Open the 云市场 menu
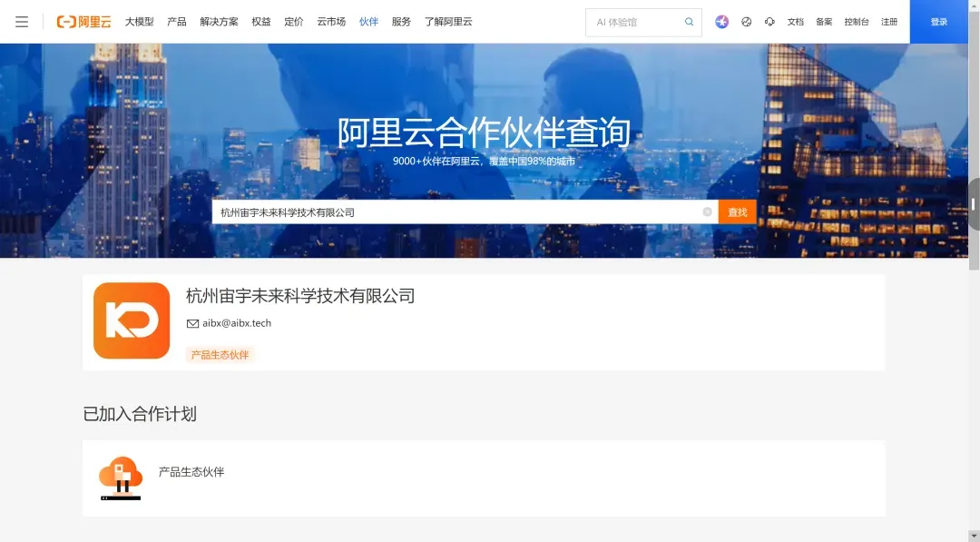The width and height of the screenshot is (980, 542). click(x=331, y=22)
